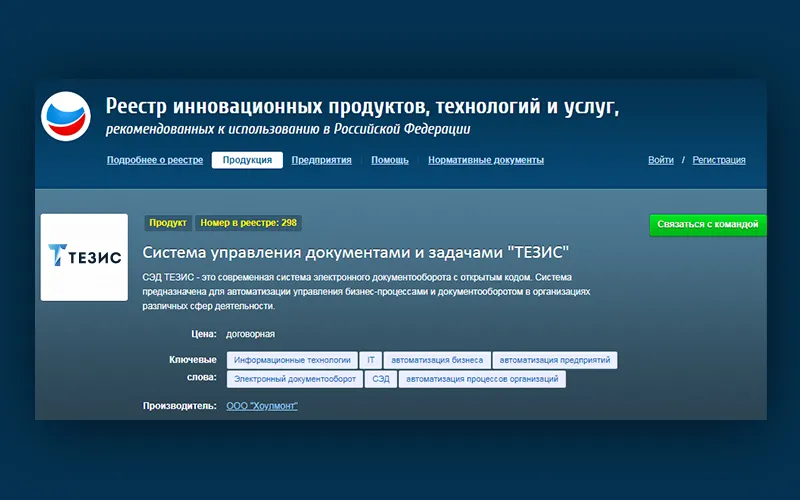
Task: Open the ТЕЗИС product logo thumbnail
Action: (84, 257)
